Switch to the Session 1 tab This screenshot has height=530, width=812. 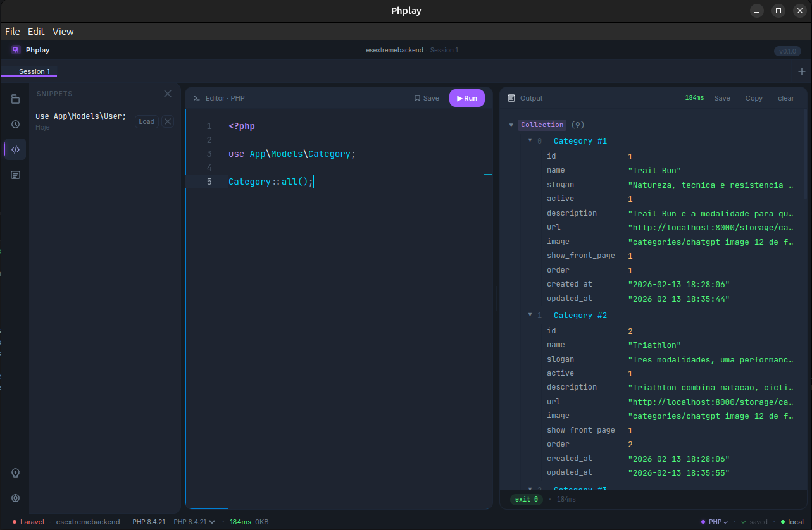34,71
